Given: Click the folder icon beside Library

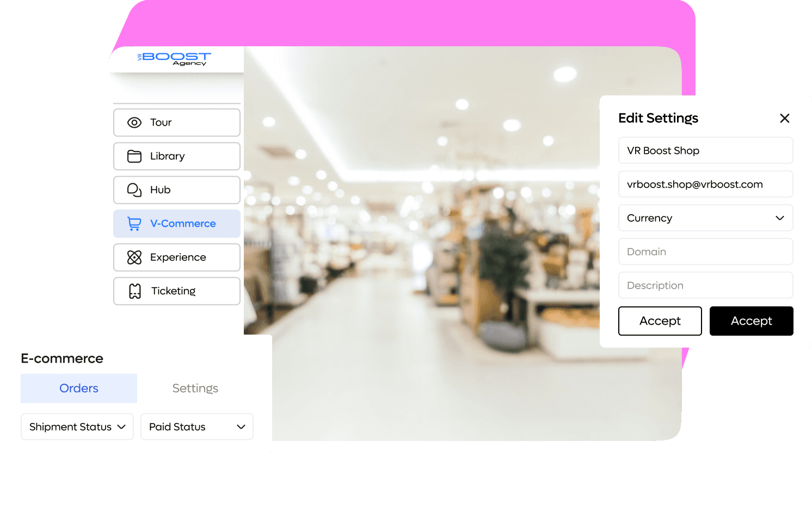Looking at the screenshot, I should pos(134,157).
